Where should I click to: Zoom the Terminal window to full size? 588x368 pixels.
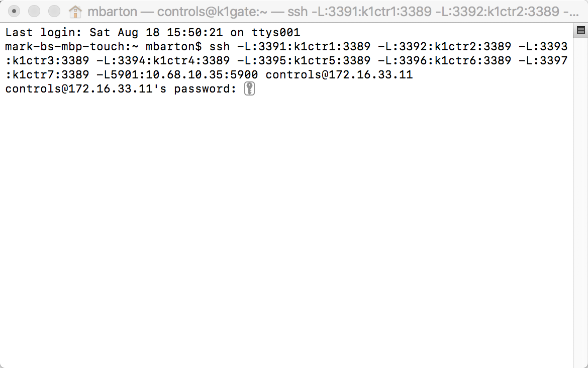click(53, 11)
